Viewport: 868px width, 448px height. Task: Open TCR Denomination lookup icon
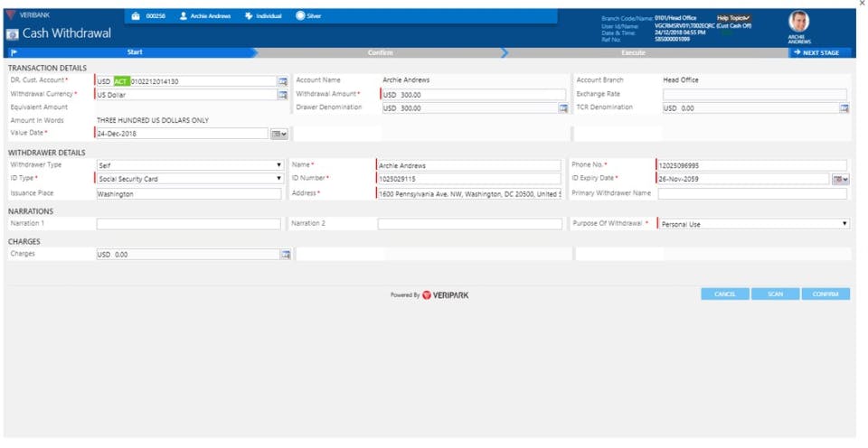[844, 108]
